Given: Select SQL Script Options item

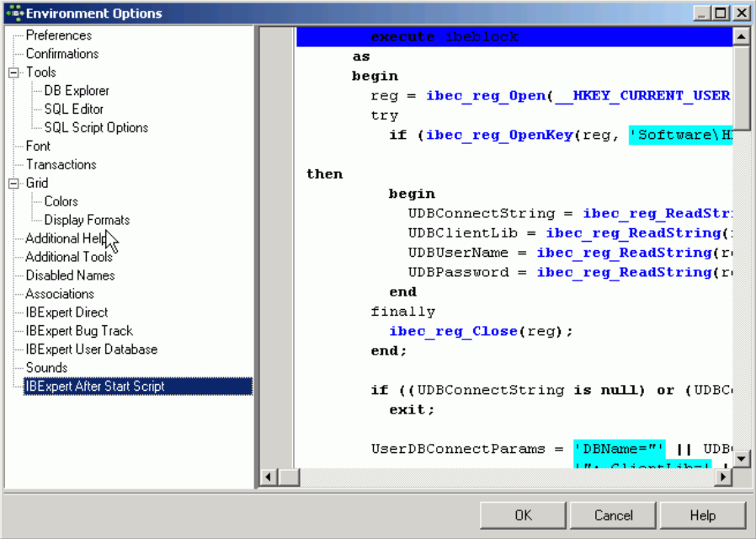Looking at the screenshot, I should (x=96, y=128).
